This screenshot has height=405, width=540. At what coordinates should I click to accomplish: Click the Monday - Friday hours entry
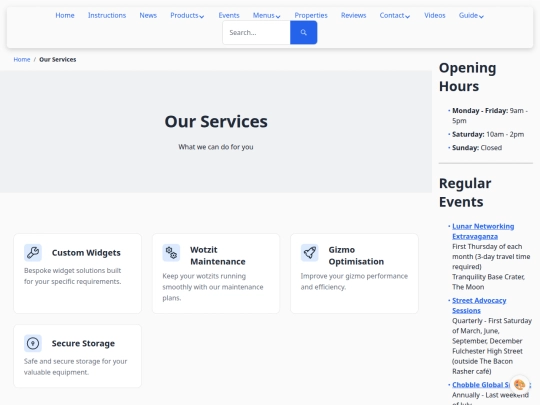[x=490, y=116]
